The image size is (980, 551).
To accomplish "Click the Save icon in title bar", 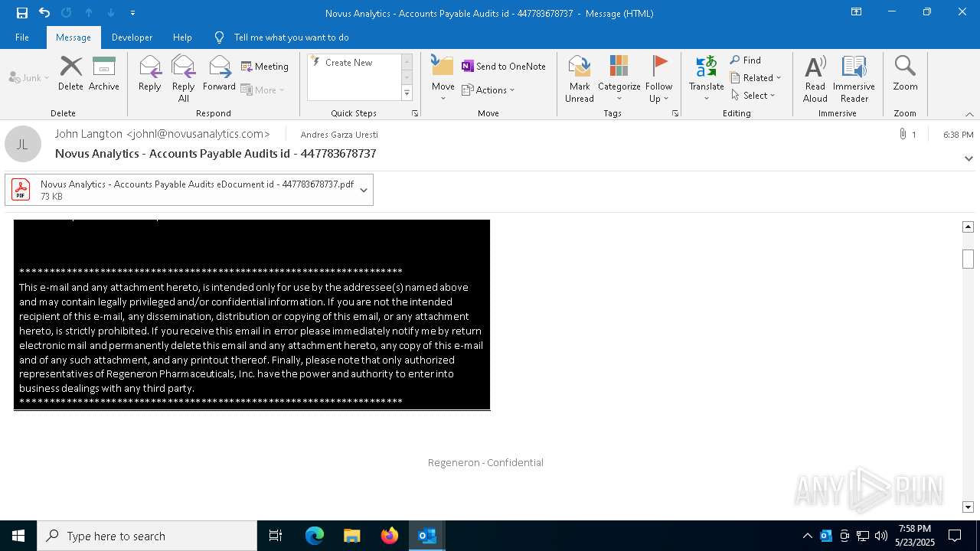I will pos(22,13).
